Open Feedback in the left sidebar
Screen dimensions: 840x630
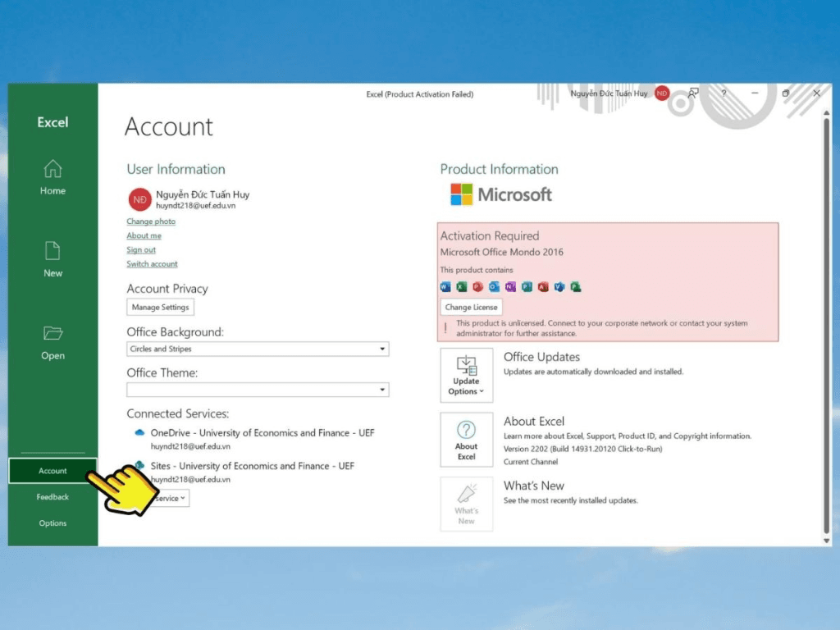52,497
